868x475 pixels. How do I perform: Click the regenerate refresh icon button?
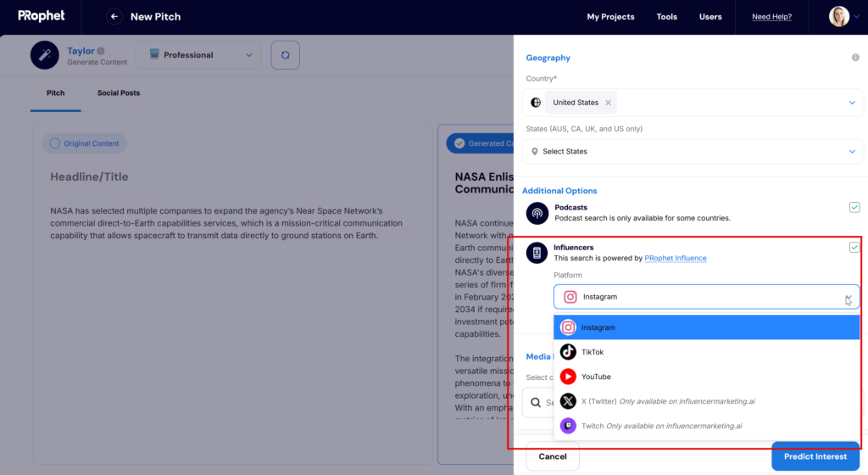pos(285,55)
